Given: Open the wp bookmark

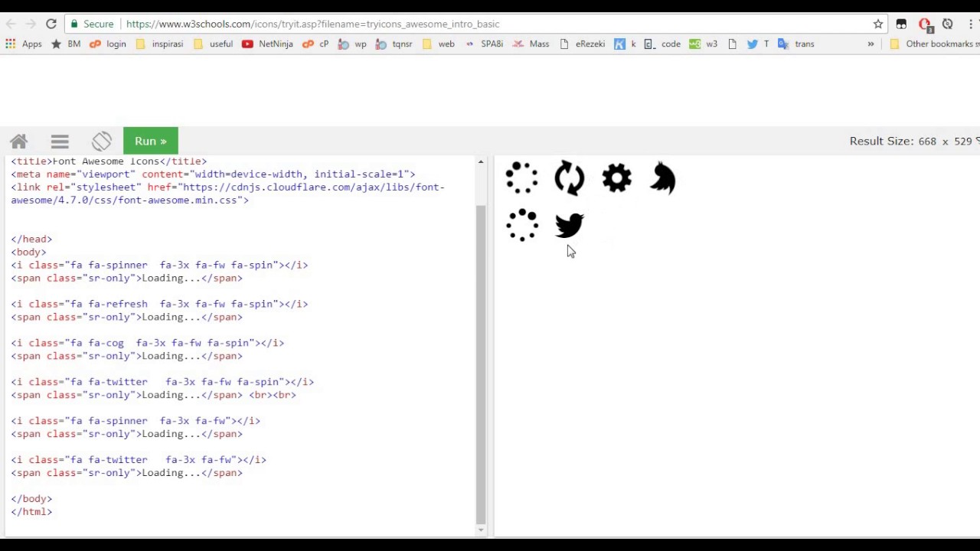Looking at the screenshot, I should pyautogui.click(x=352, y=44).
